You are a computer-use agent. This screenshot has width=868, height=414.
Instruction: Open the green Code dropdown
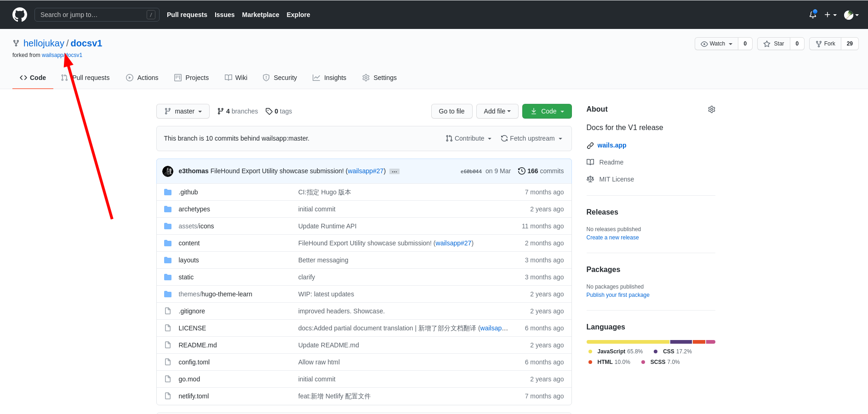[547, 111]
